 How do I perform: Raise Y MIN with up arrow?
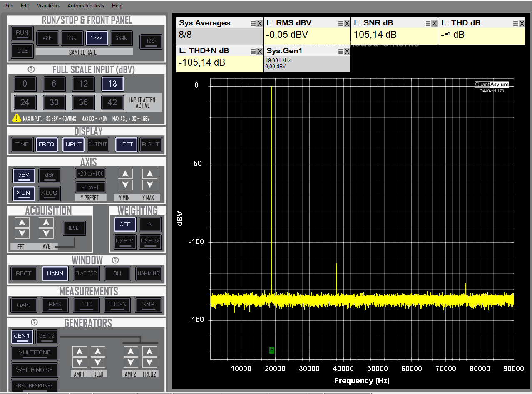(125, 174)
